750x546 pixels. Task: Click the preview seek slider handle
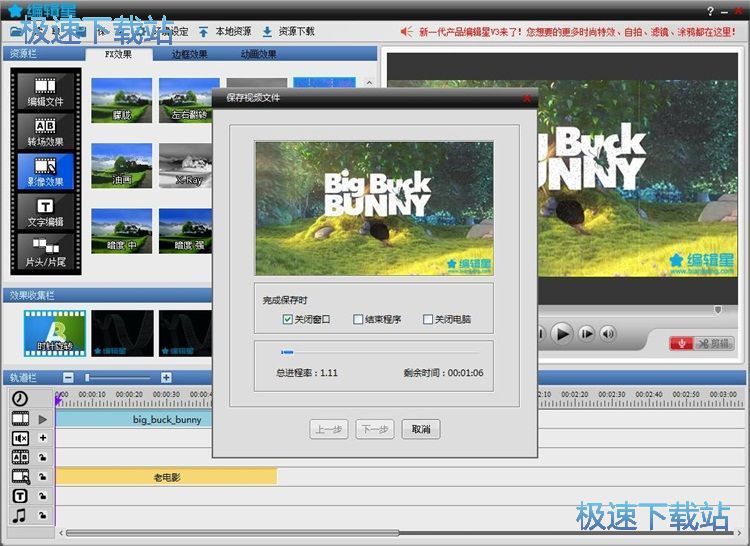pos(717,310)
